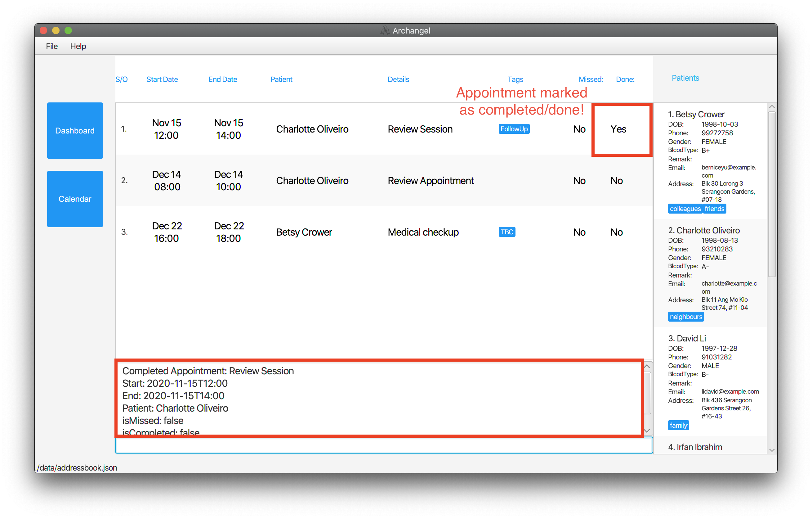Screen dimensions: 812x519
Task: Select the Review Appointment details text
Action: (x=431, y=181)
